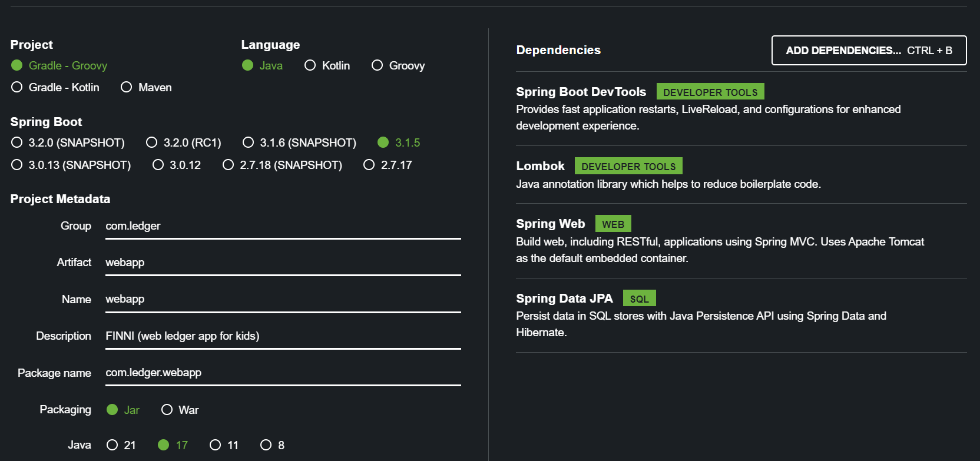
Task: Set packaging to War
Action: pos(180,410)
